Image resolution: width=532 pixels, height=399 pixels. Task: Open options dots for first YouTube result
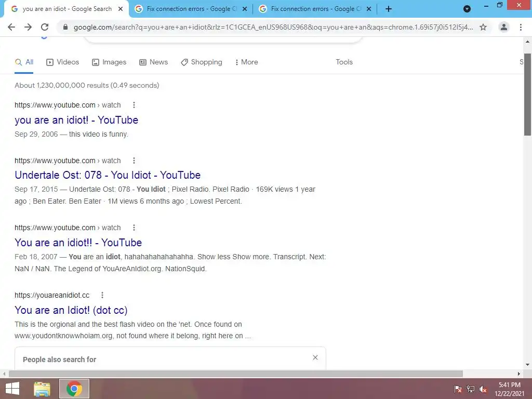[134, 105]
